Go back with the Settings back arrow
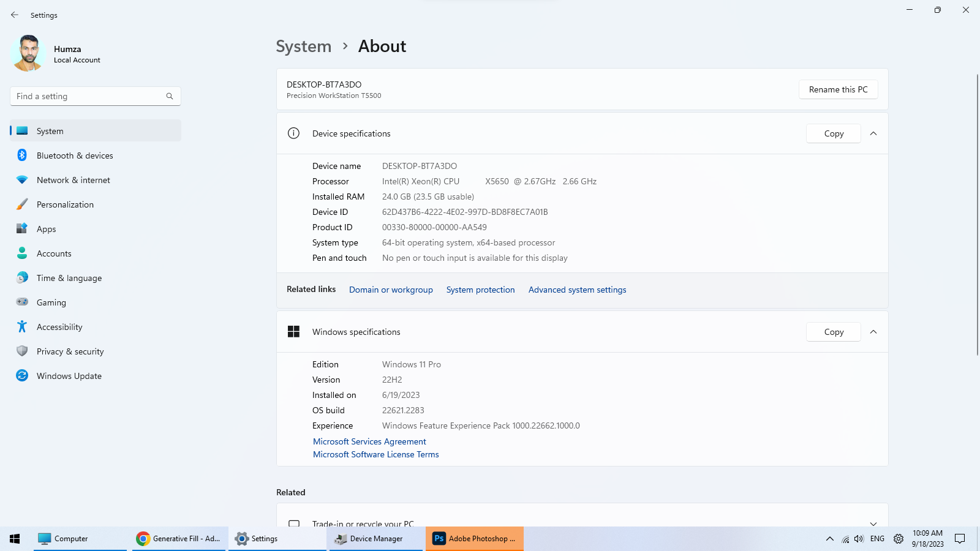 (15, 15)
